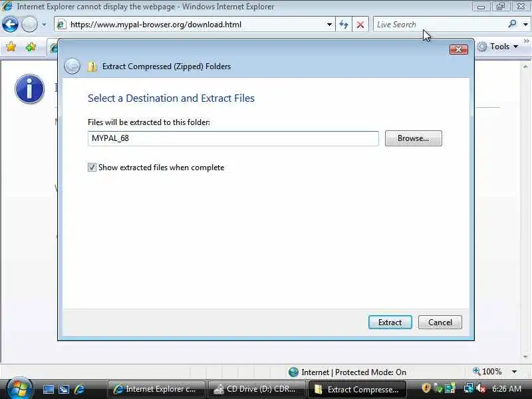Launch Internet Explorer from Quick Launch

click(79, 389)
